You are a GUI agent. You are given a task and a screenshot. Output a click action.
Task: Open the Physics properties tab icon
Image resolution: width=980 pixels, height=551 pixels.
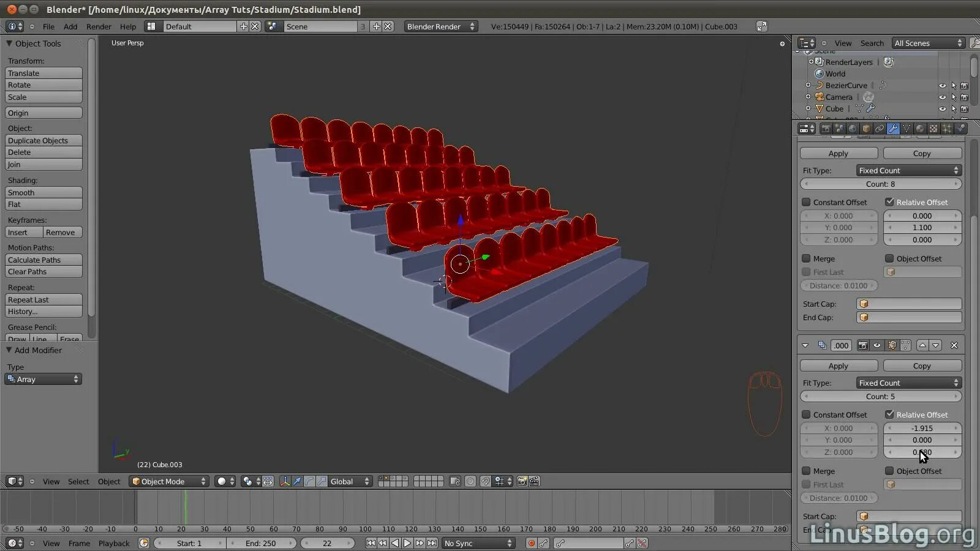coord(960,129)
